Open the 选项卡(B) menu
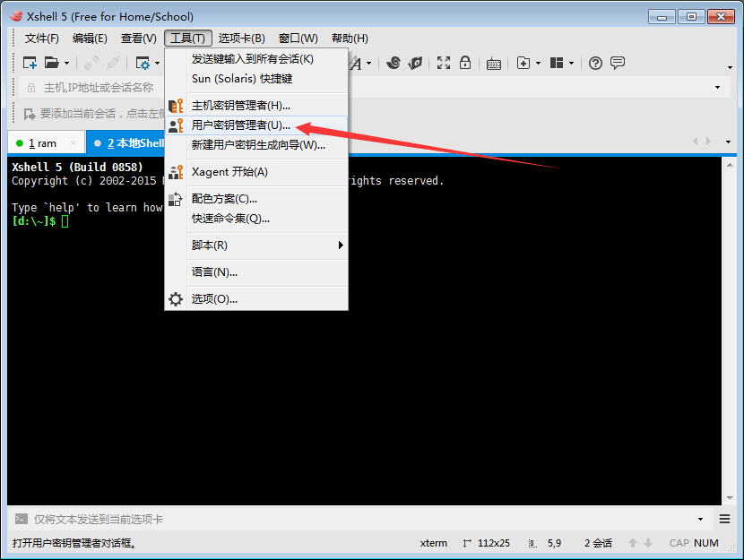744x560 pixels. [241, 39]
